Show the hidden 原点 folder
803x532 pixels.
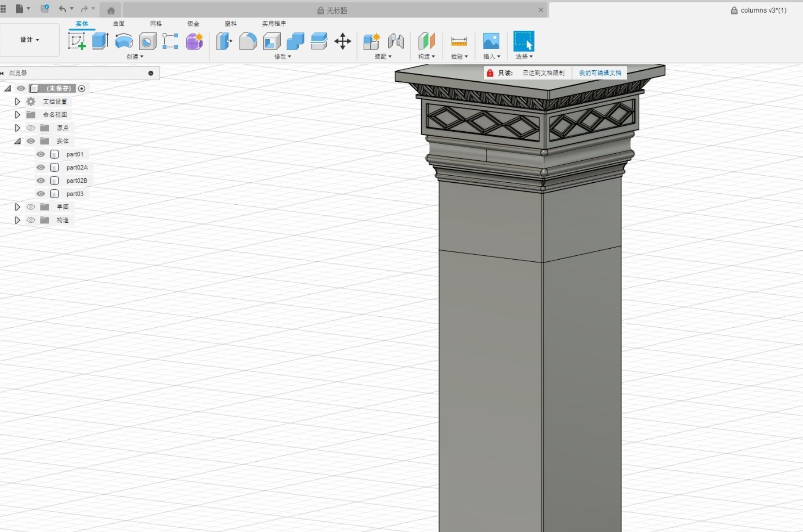click(31, 128)
